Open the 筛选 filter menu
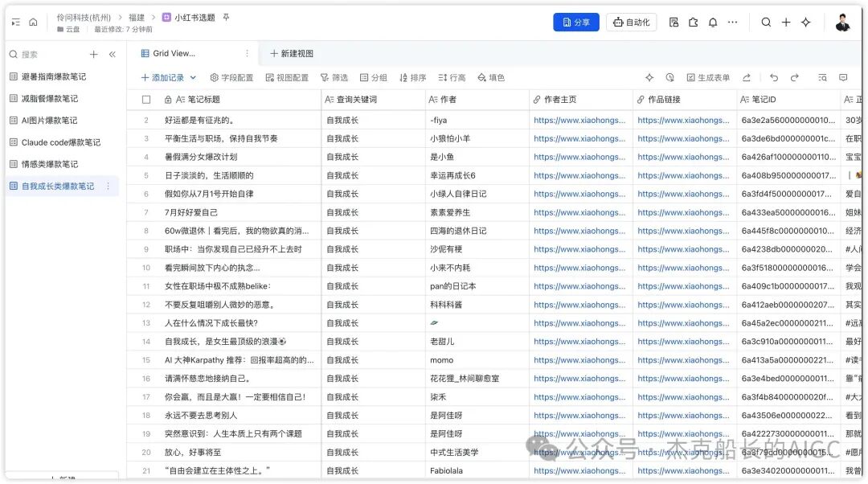Viewport: 868px width, 484px height. 334,77
